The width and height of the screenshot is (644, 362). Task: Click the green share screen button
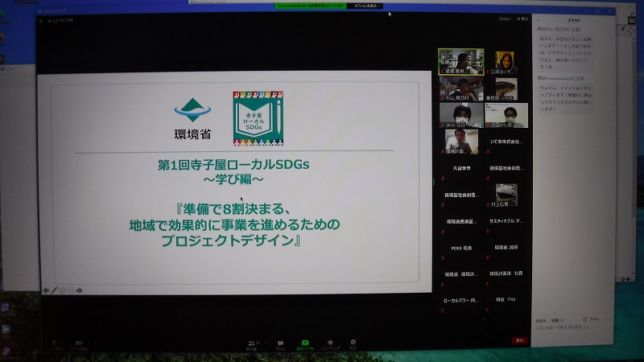click(x=305, y=345)
